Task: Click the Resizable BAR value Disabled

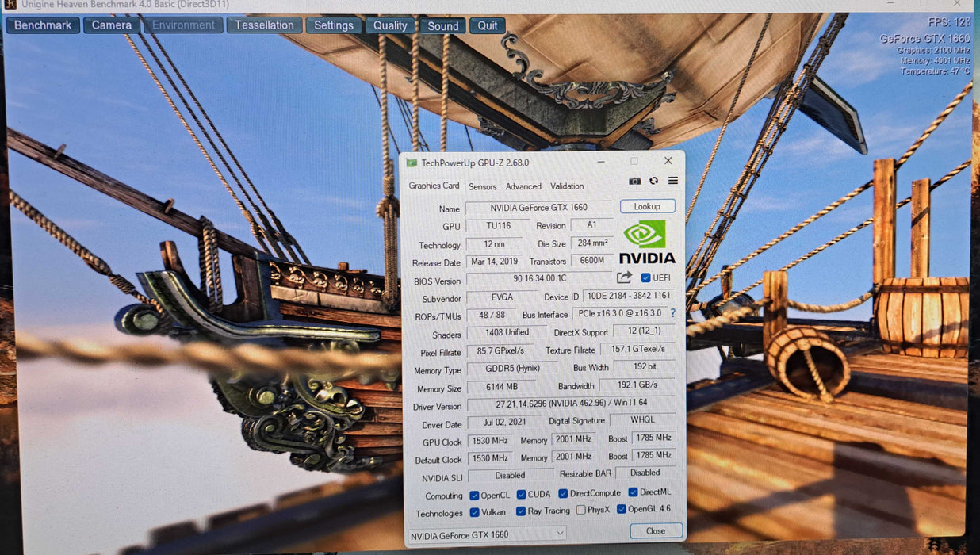Action: 645,473
